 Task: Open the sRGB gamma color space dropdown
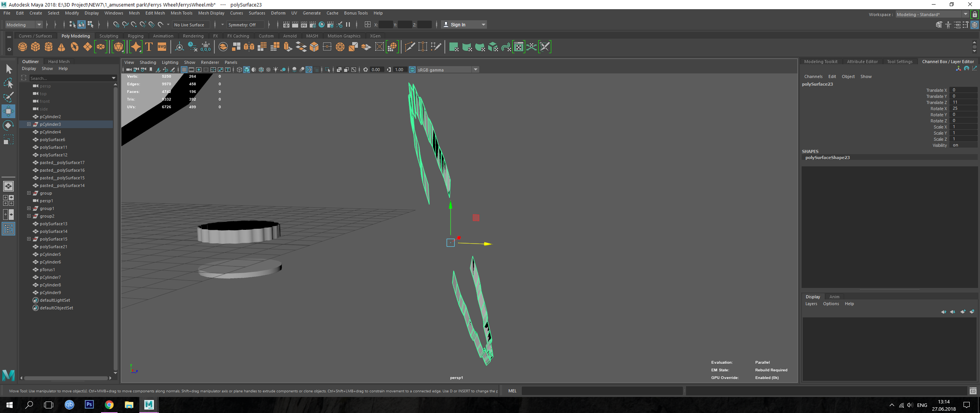point(475,70)
